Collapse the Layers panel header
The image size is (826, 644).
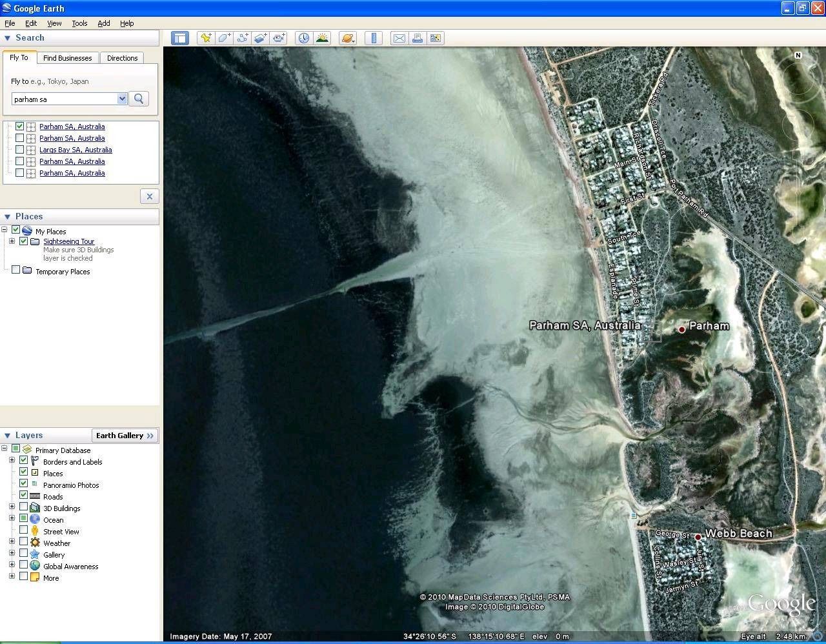[x=8, y=436]
